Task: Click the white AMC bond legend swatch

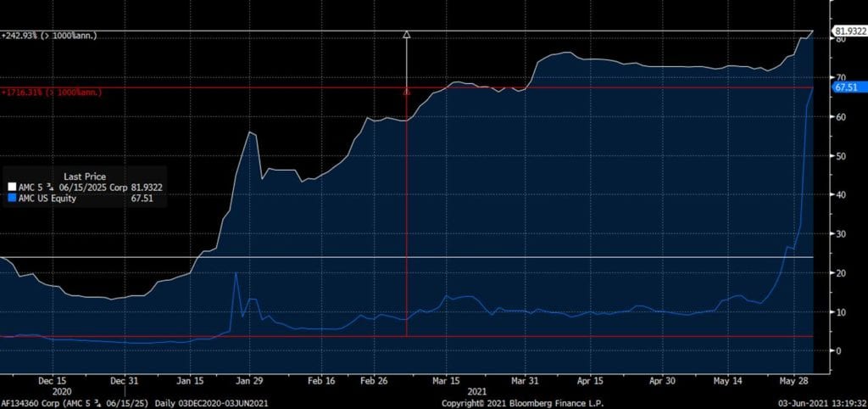Action: pos(14,188)
